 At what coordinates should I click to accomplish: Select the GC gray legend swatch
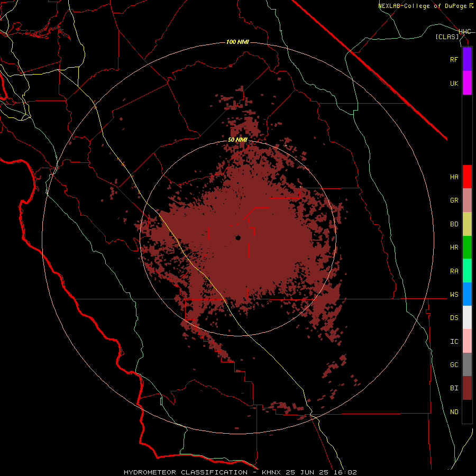(x=467, y=364)
